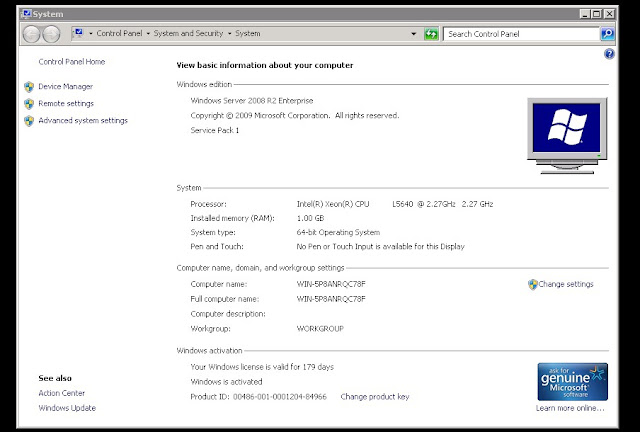
Task: Click the shield icon beside Device Manager
Action: click(29, 87)
